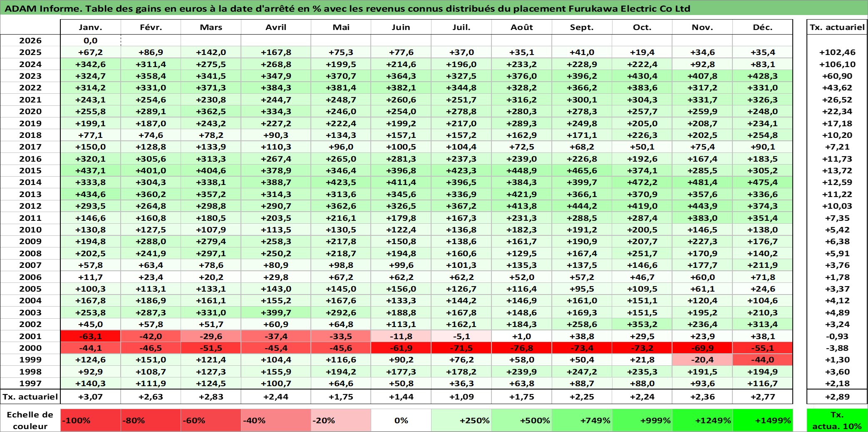
Task: Click the Mai column header
Action: [x=341, y=27]
